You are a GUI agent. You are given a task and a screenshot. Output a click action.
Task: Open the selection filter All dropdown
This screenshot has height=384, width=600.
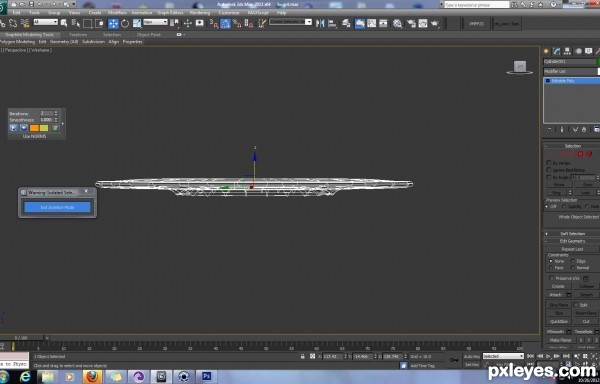(x=46, y=22)
